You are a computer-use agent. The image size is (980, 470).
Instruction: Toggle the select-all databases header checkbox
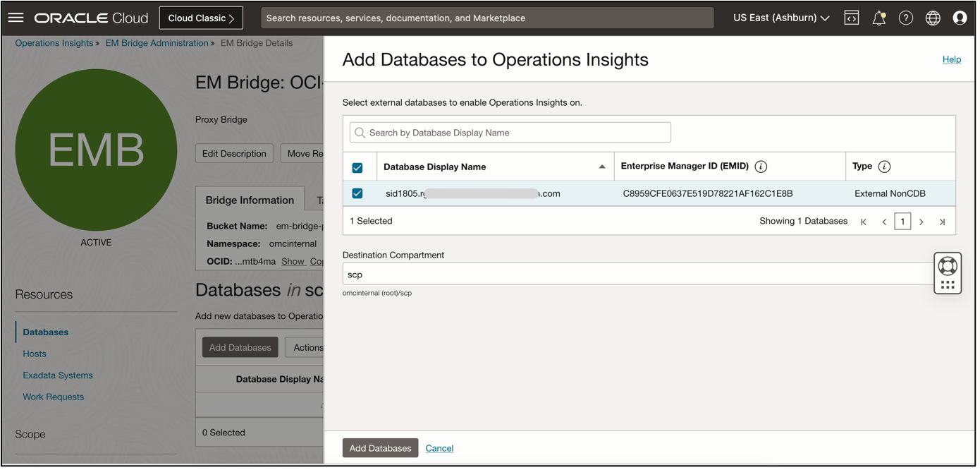pyautogui.click(x=357, y=167)
